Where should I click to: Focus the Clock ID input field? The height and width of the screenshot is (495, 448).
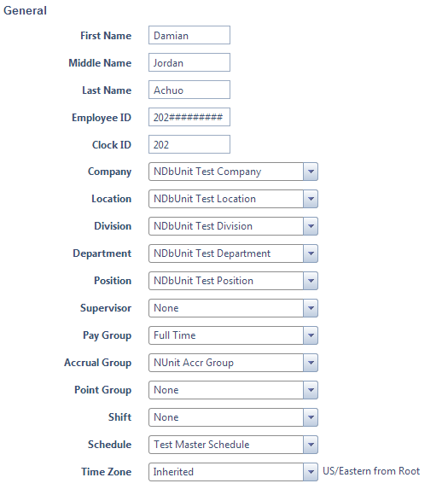(189, 144)
